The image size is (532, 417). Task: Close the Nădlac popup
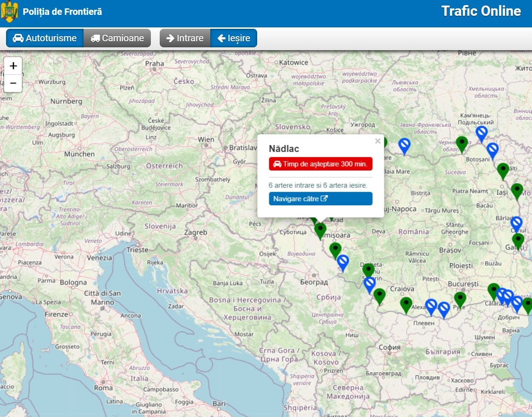[x=377, y=141]
